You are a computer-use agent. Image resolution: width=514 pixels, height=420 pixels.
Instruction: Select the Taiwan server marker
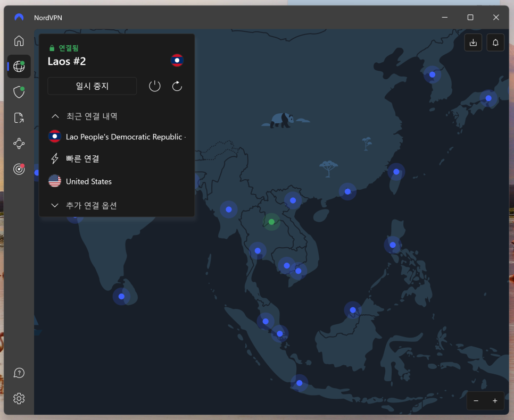click(396, 172)
